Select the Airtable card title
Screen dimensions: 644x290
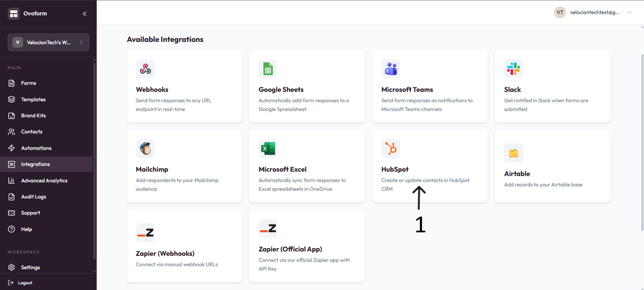517,174
